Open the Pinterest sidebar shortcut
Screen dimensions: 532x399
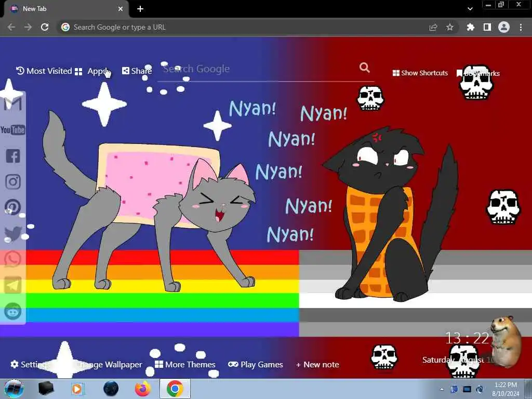pos(13,207)
